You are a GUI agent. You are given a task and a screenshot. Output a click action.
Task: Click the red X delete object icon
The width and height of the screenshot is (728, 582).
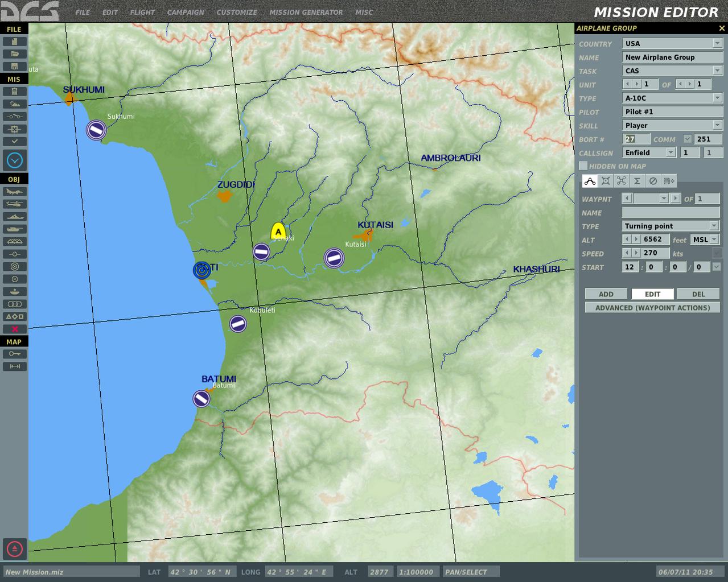pyautogui.click(x=14, y=329)
